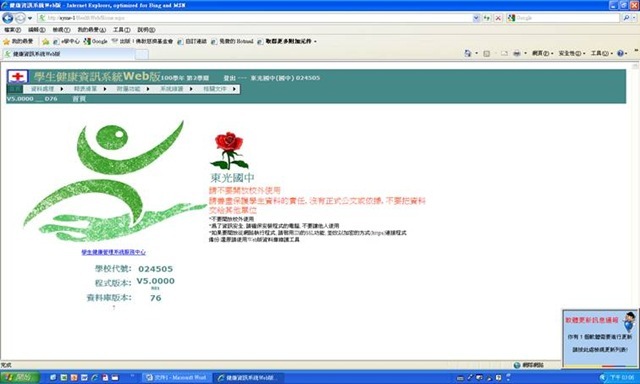Screen dimensions: 640x384
Task: Click the add-to-favorites-bar star icon
Action: click(x=45, y=42)
